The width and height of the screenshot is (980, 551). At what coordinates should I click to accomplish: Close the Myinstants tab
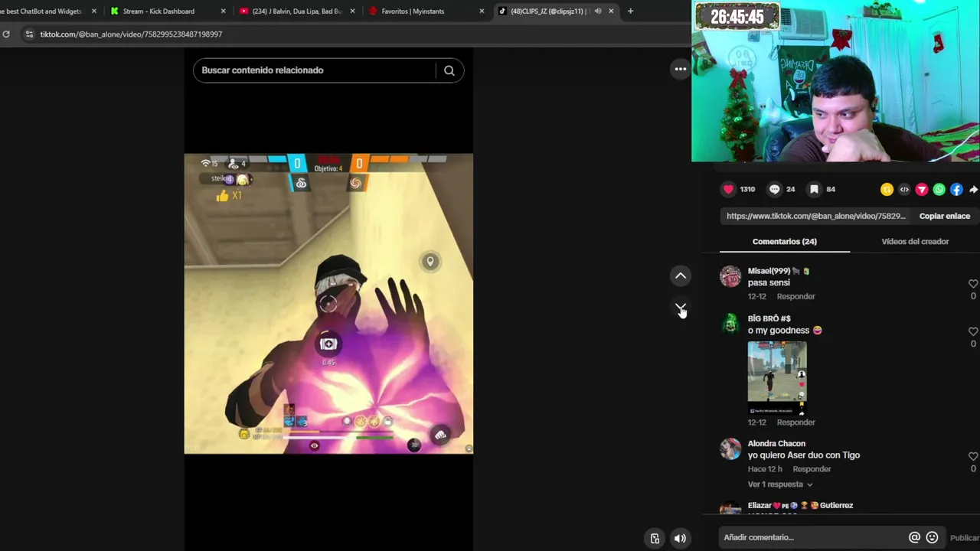pos(482,11)
